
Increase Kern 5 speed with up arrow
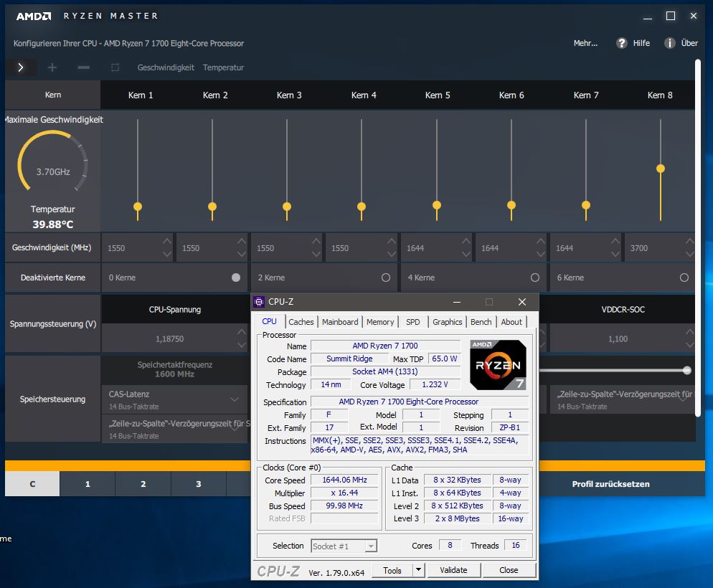[466, 241]
